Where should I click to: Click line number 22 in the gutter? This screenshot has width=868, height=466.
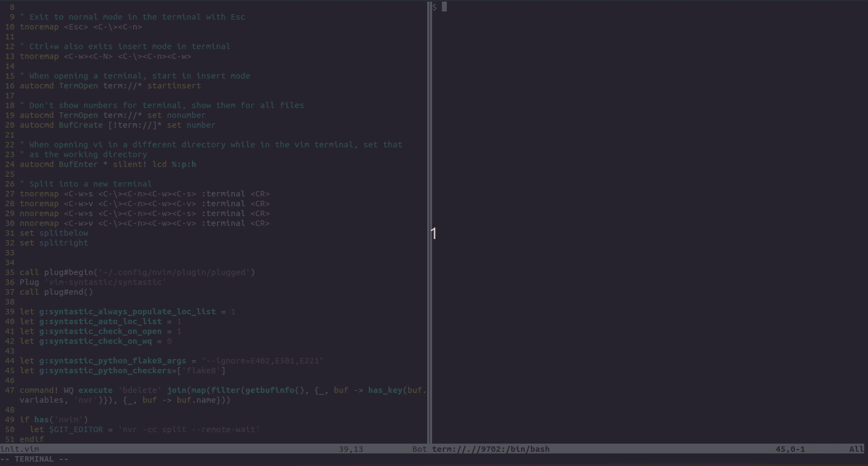pos(10,145)
